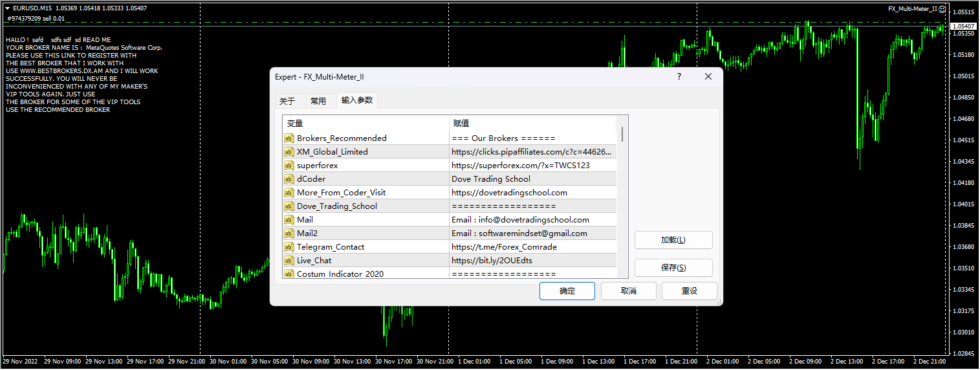
Task: Click the 重设 reset button
Action: (x=689, y=291)
